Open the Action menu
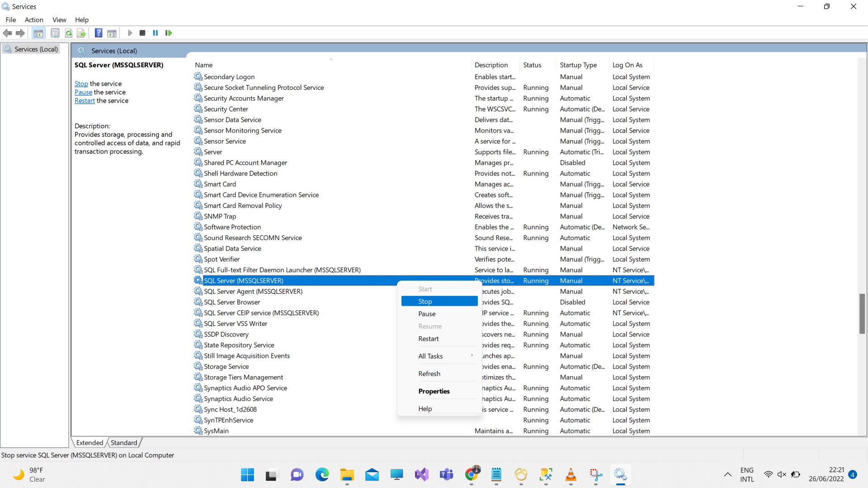868x488 pixels. tap(34, 20)
